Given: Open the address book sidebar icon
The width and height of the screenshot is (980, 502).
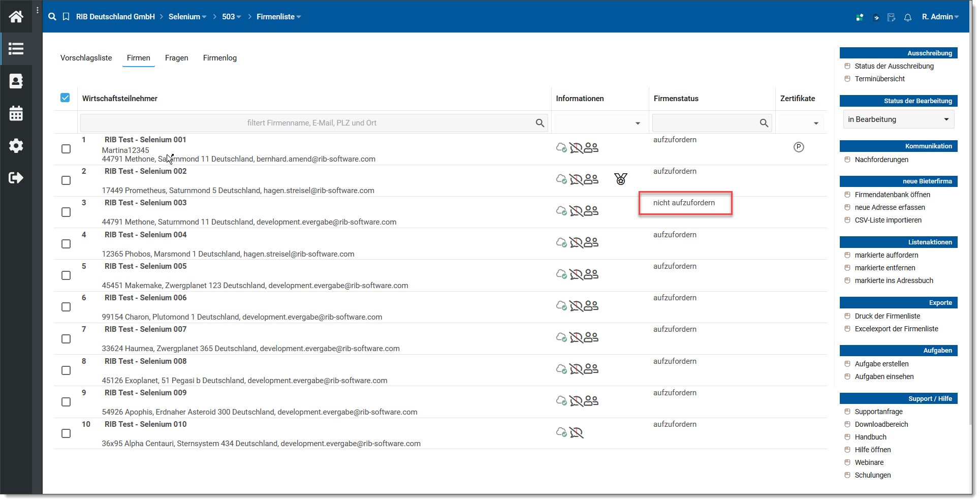Looking at the screenshot, I should [16, 81].
